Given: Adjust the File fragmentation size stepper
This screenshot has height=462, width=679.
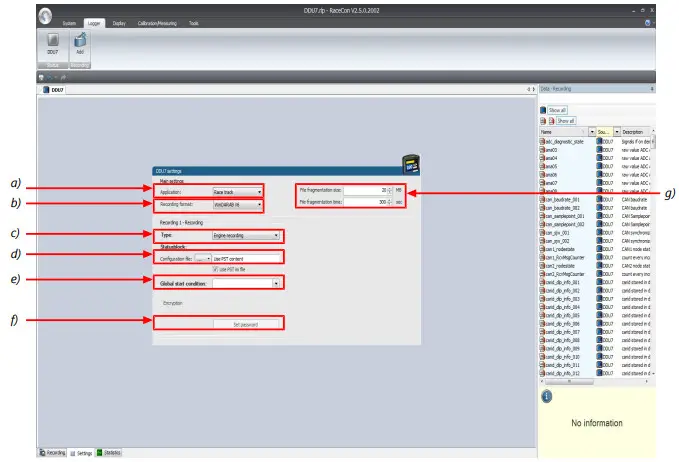Looking at the screenshot, I should [390, 190].
